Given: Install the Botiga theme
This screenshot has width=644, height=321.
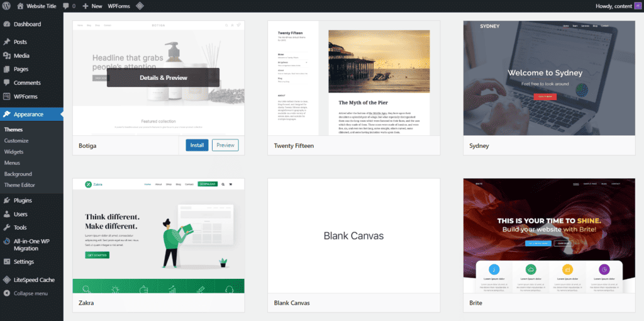Looking at the screenshot, I should coord(197,145).
